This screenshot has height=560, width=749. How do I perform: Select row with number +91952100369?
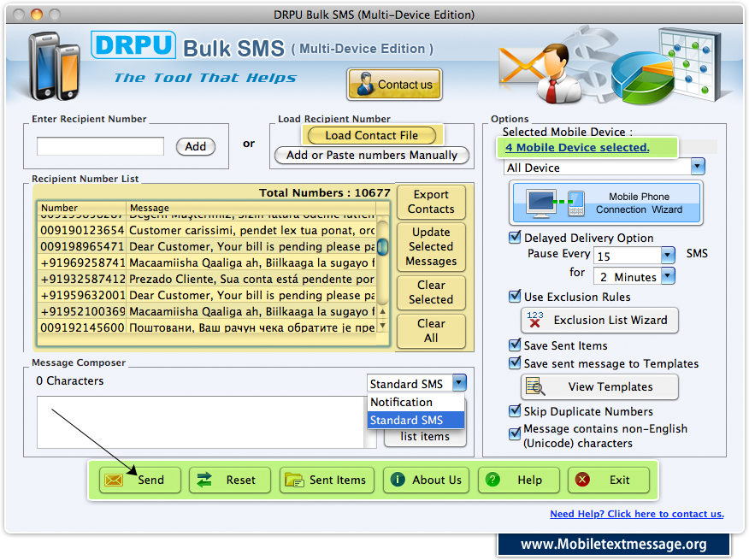click(x=207, y=311)
